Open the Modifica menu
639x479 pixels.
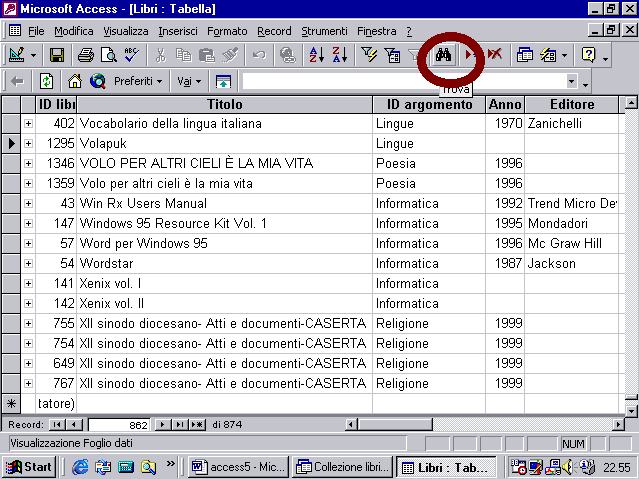pyautogui.click(x=74, y=31)
